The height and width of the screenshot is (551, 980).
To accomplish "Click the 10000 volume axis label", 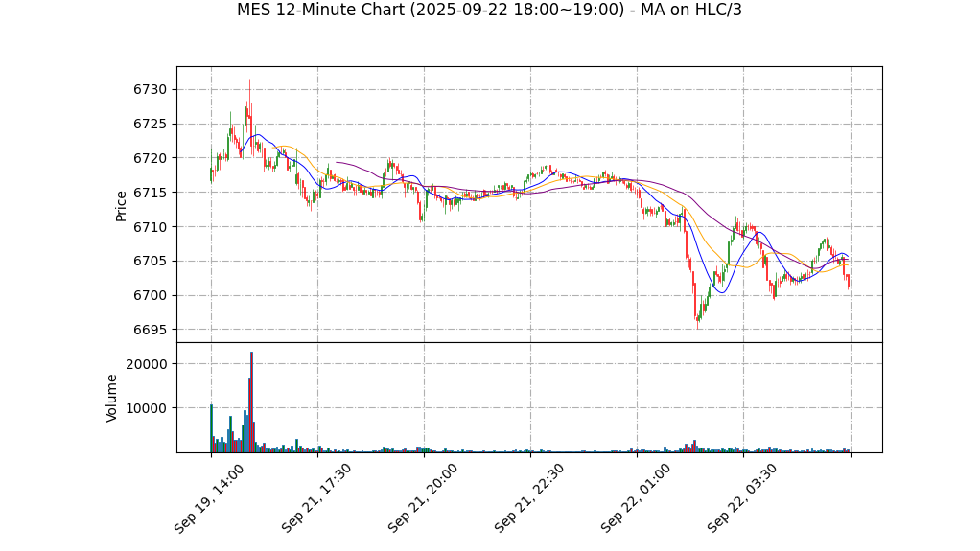I will point(147,408).
